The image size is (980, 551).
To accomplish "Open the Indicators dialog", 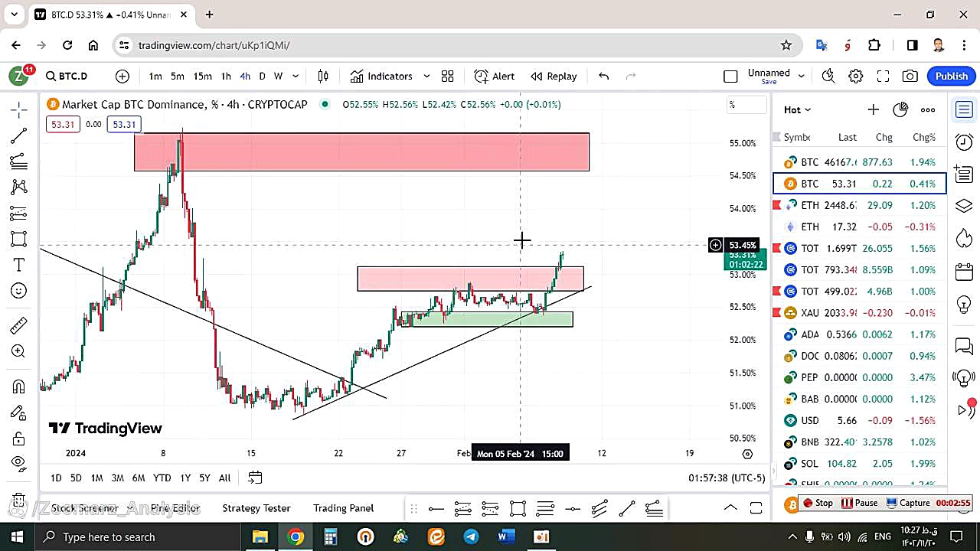I will coord(381,76).
